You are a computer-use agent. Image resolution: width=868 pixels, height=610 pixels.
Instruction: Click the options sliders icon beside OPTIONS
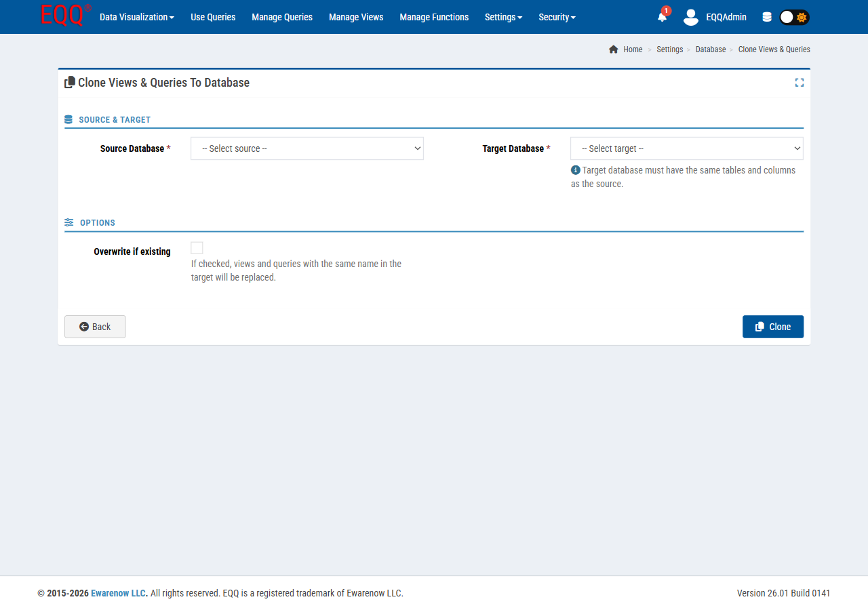point(68,222)
